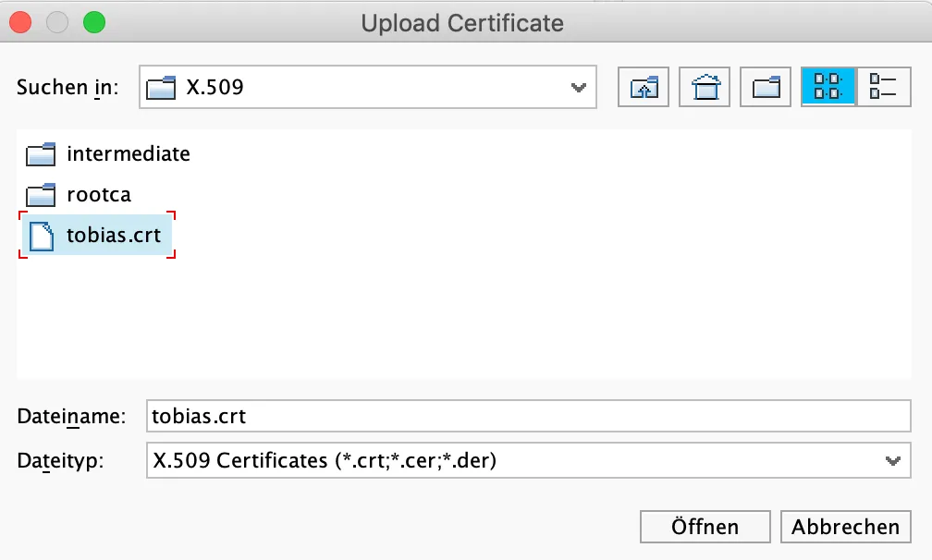The image size is (932, 560).
Task: Select the intermediate folder icon
Action: pyautogui.click(x=41, y=154)
